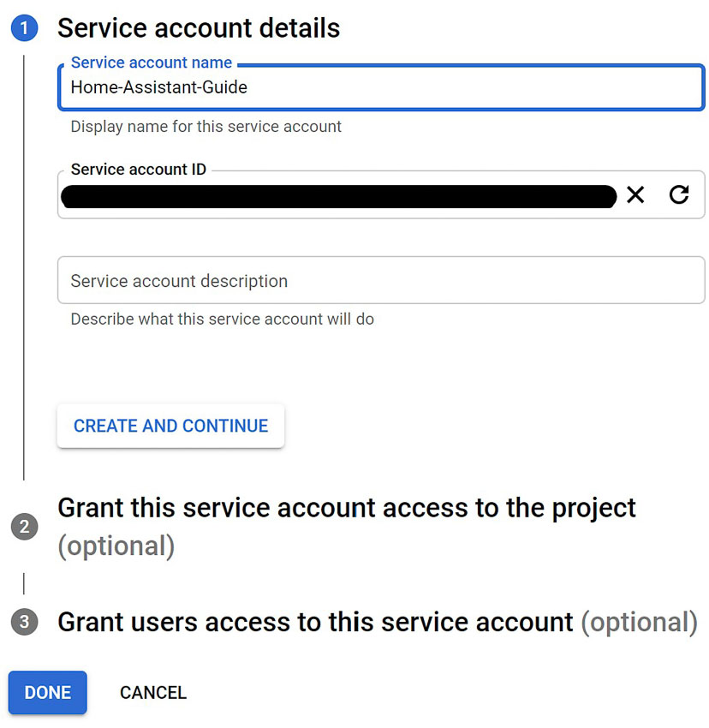709x728 pixels.
Task: Clear the Service account ID field
Action: tap(635, 195)
